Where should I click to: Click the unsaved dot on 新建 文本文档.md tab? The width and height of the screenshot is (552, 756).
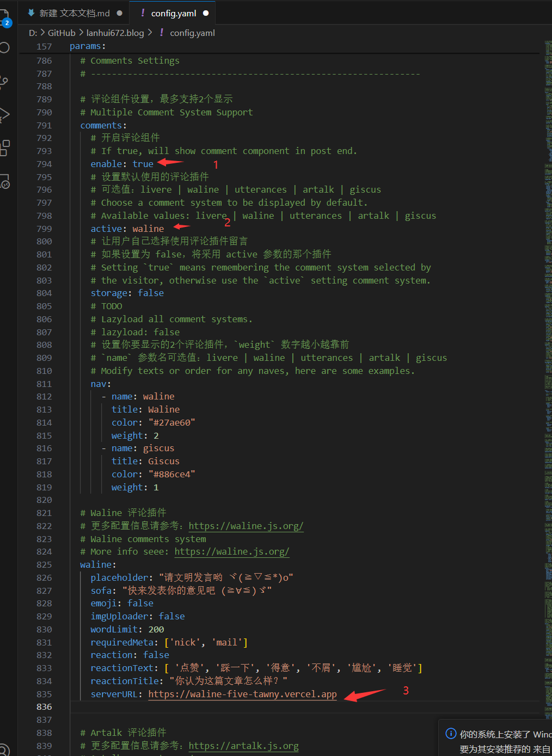119,13
